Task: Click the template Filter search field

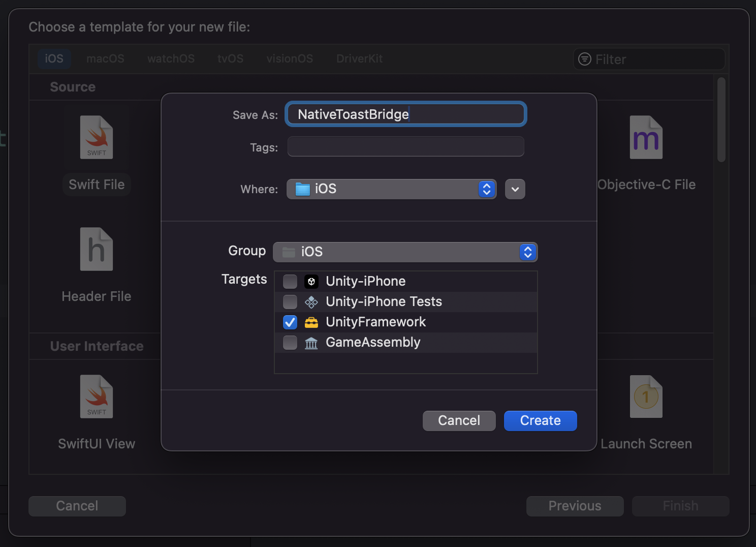Action: point(649,59)
